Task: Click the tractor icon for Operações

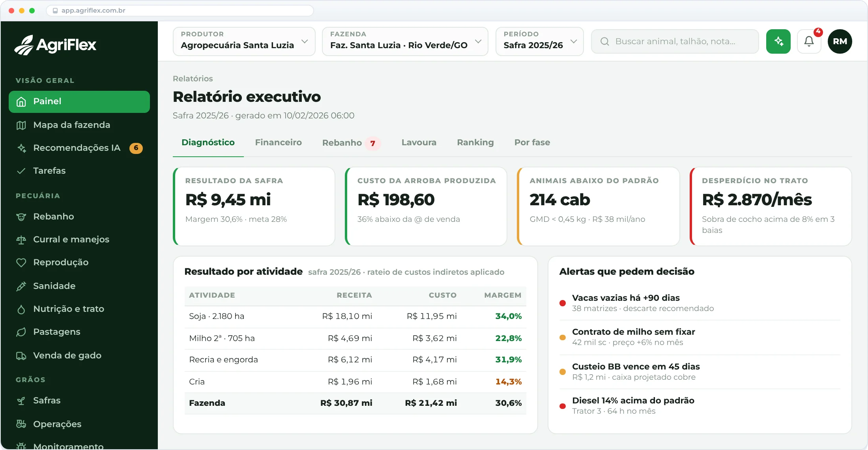Action: 21,424
